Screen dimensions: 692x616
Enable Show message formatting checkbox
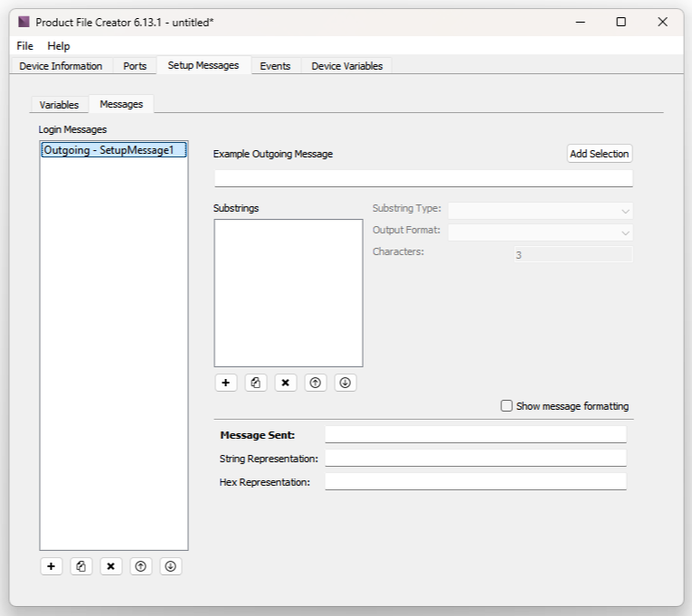tap(507, 406)
